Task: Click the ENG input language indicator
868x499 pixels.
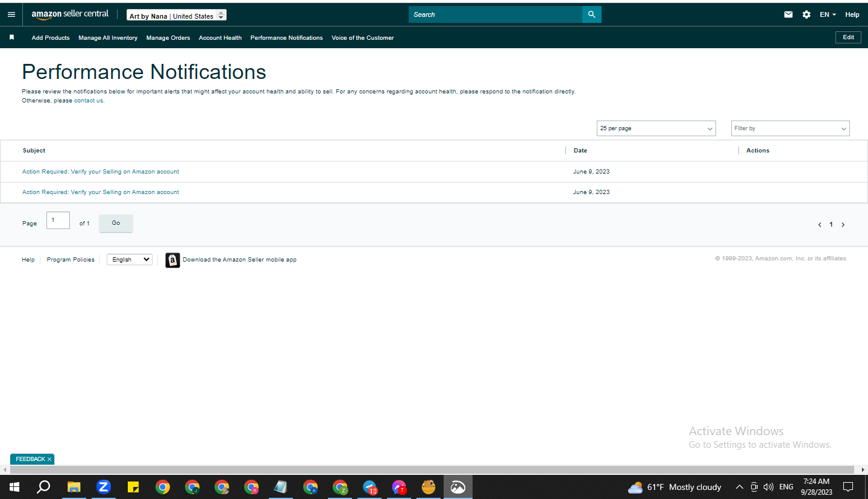Action: click(x=786, y=487)
